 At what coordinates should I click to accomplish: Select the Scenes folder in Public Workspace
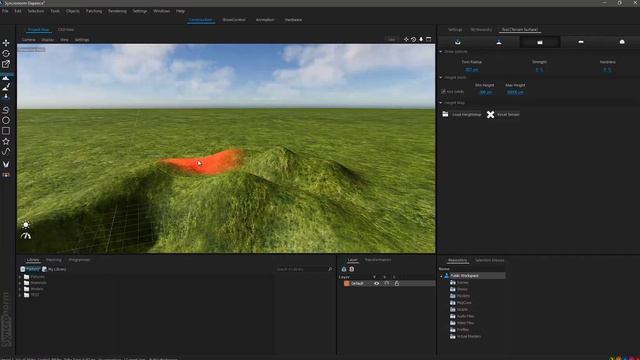462,282
